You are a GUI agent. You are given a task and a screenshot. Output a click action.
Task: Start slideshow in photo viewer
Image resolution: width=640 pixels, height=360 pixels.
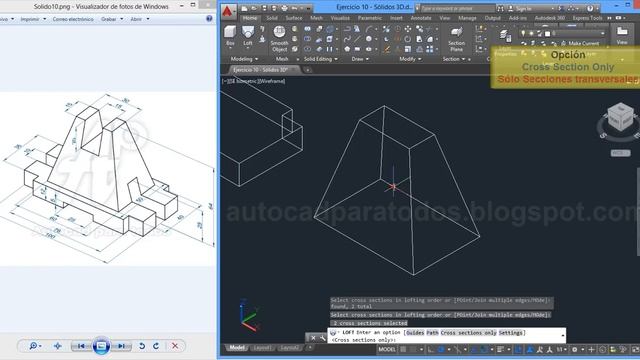point(101,346)
